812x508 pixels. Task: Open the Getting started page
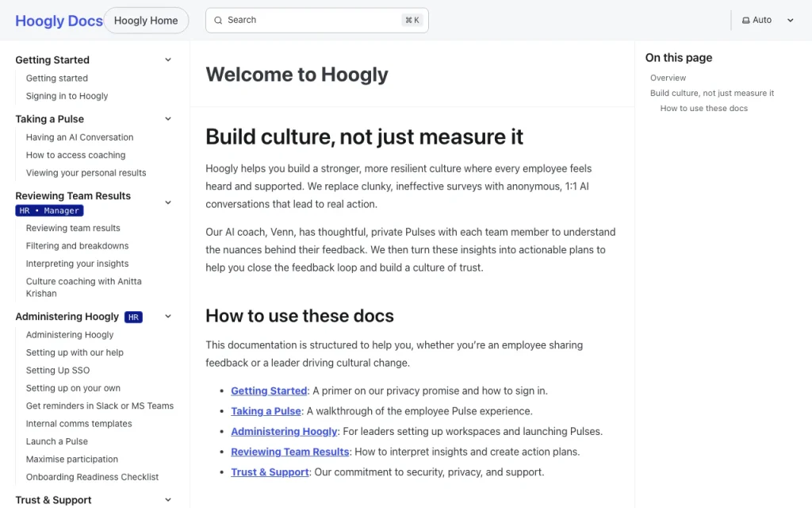coord(57,79)
